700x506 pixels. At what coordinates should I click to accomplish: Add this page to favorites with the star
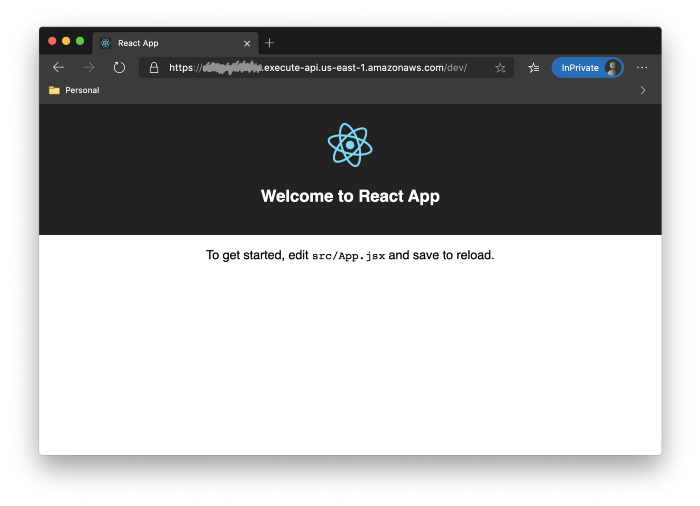500,68
